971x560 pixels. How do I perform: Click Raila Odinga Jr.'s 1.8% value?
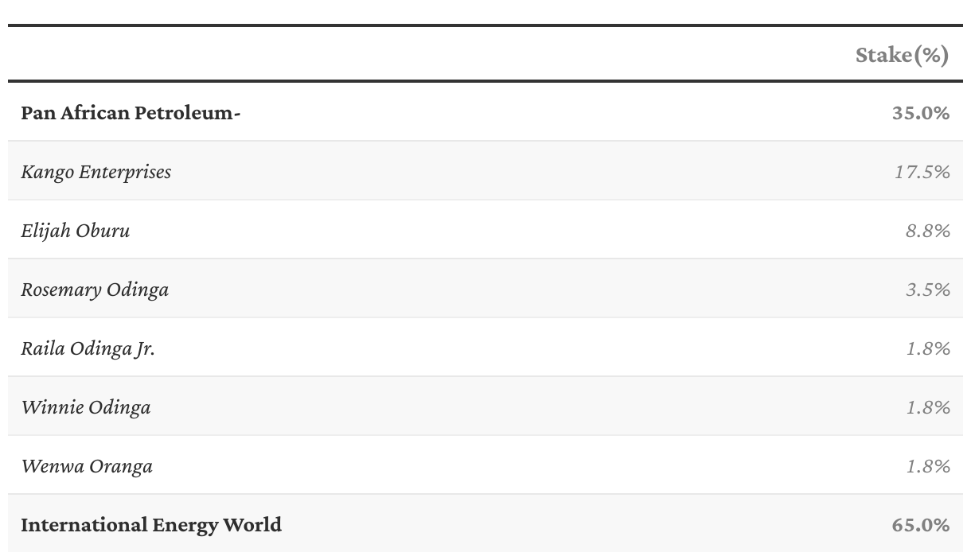[x=928, y=348]
